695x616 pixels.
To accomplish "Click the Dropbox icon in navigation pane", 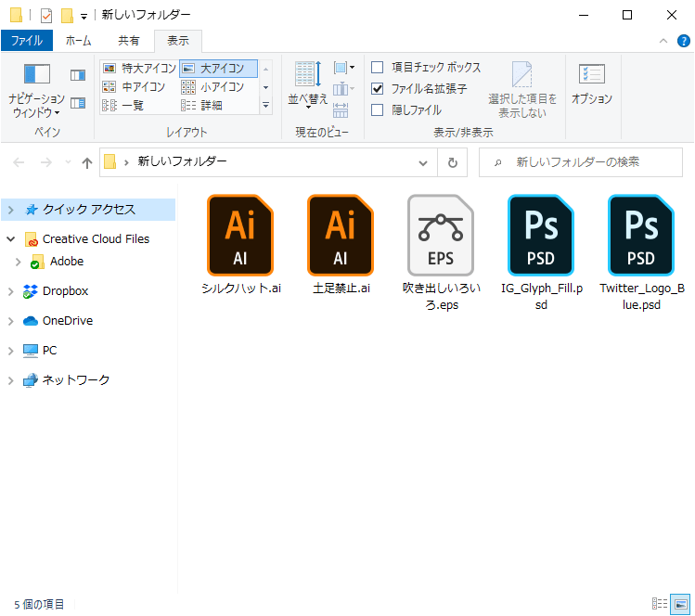I will (30, 291).
